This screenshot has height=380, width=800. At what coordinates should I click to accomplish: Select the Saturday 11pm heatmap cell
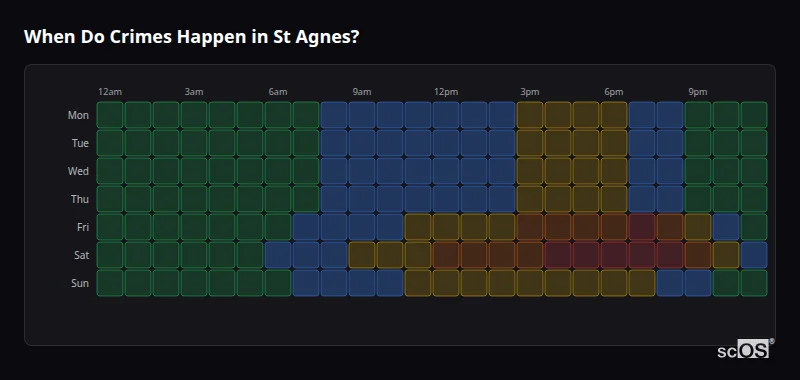[754, 255]
